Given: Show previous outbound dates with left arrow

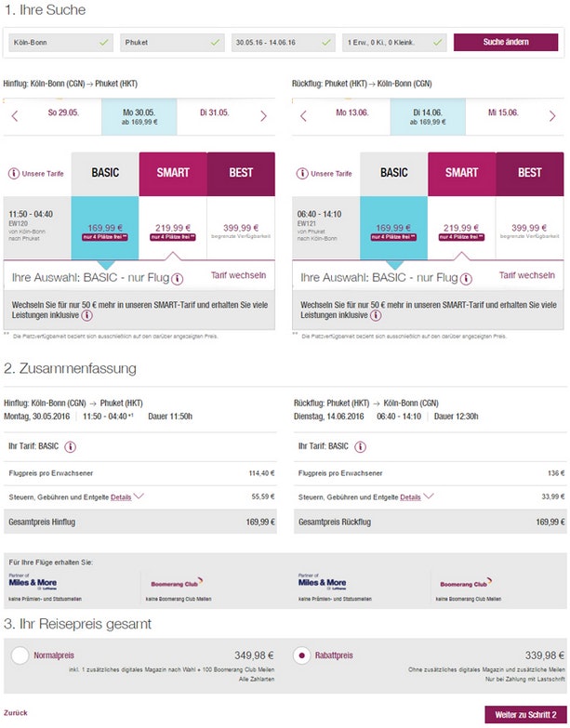Looking at the screenshot, I should 14,116.
